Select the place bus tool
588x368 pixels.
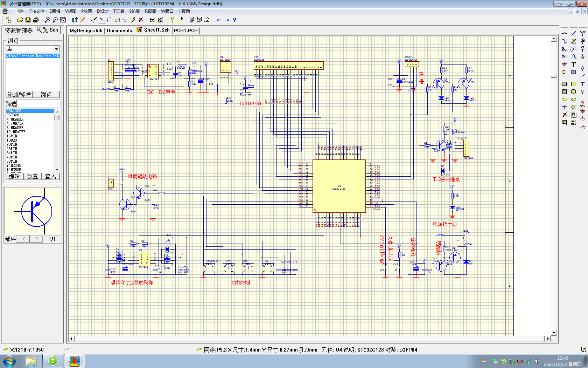565,41
